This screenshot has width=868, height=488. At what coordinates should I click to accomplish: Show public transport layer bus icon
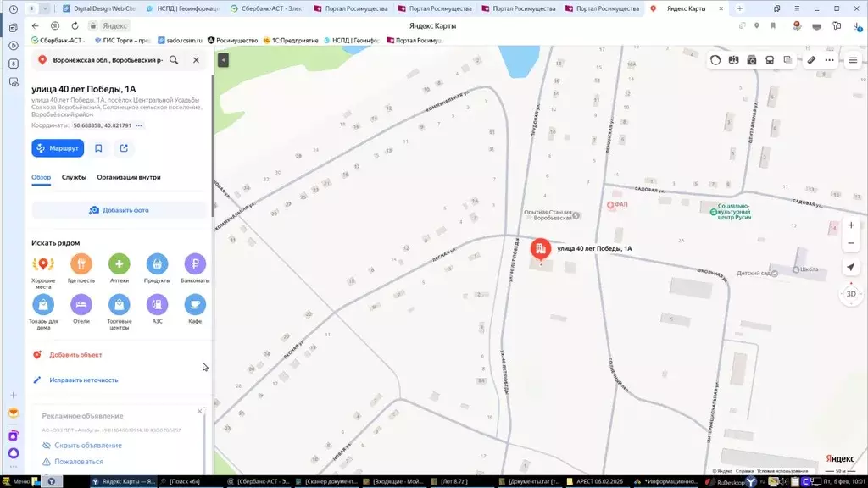(770, 60)
